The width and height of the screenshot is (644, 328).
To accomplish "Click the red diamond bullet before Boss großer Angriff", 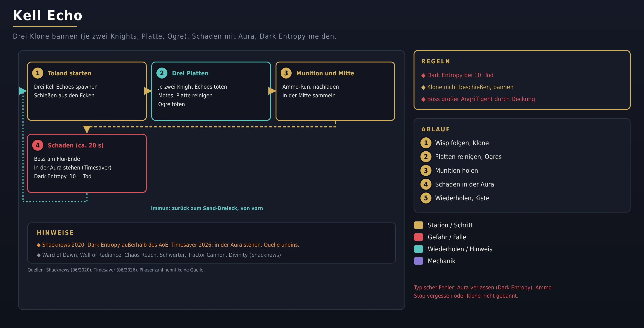I will [423, 99].
